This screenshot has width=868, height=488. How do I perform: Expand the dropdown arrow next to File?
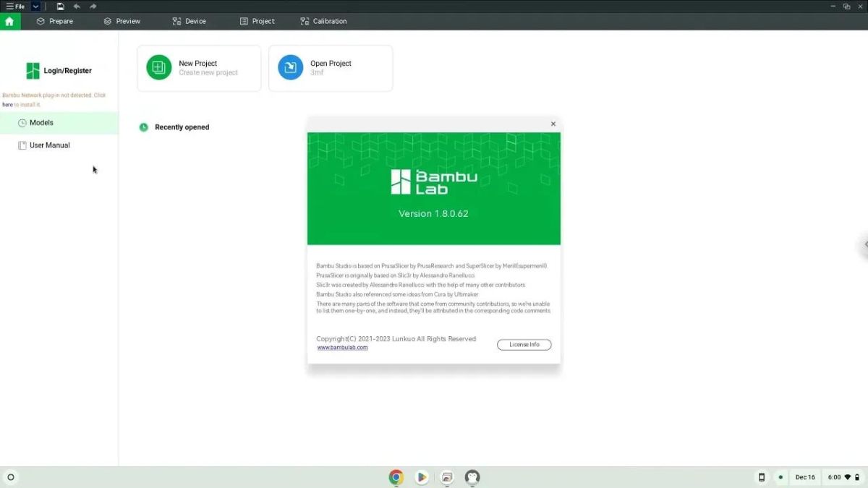pyautogui.click(x=35, y=7)
